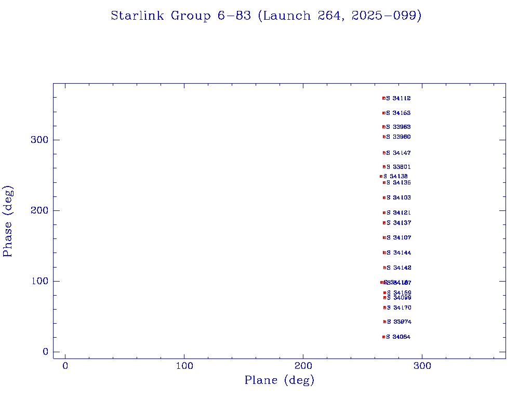Select the 0 tick label on Plane axis
532x399 pixels.
point(65,366)
